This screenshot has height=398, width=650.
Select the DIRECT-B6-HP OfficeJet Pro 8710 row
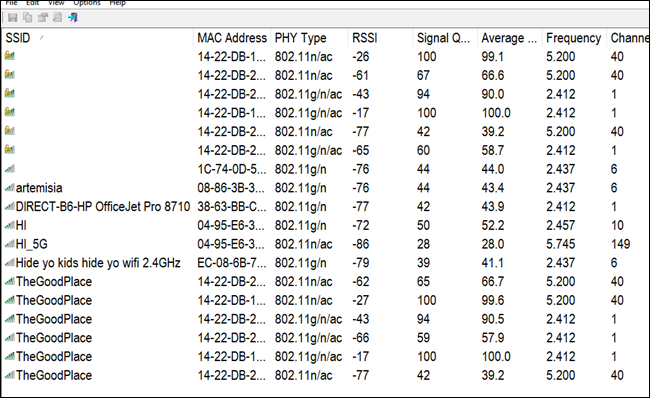point(325,206)
